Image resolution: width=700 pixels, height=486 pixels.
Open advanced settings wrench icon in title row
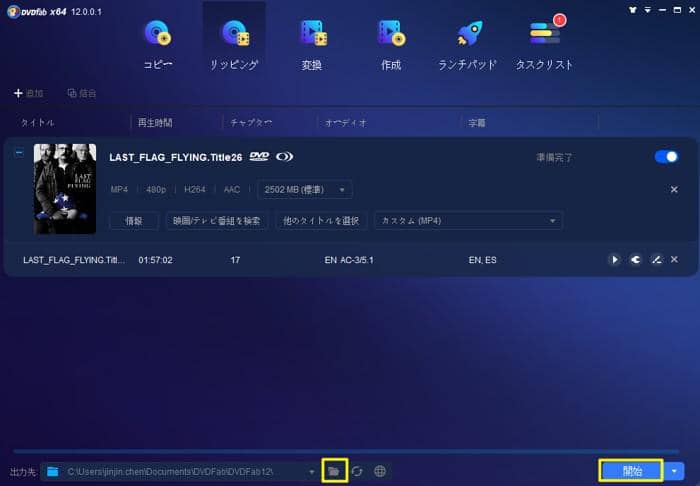(x=635, y=260)
